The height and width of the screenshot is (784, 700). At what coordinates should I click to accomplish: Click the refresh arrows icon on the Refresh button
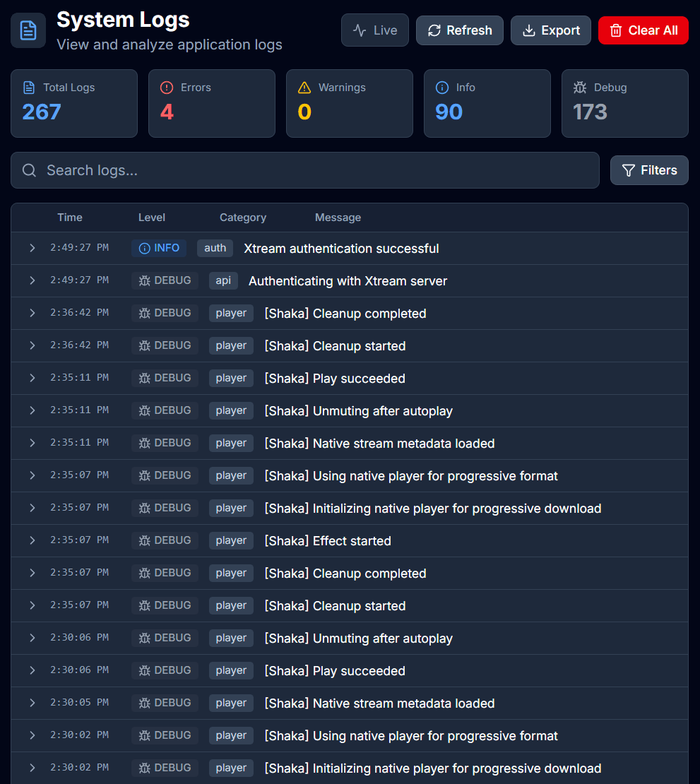[x=434, y=30]
